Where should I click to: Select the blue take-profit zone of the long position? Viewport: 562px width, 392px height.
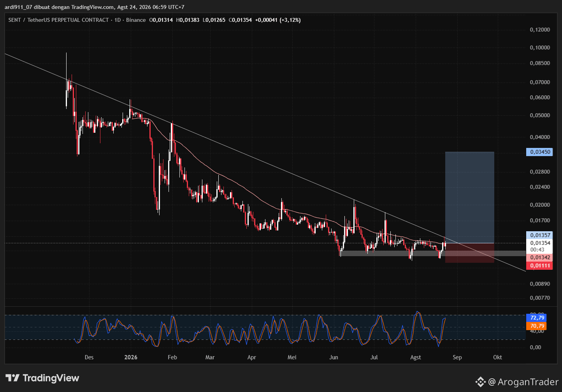click(470, 197)
